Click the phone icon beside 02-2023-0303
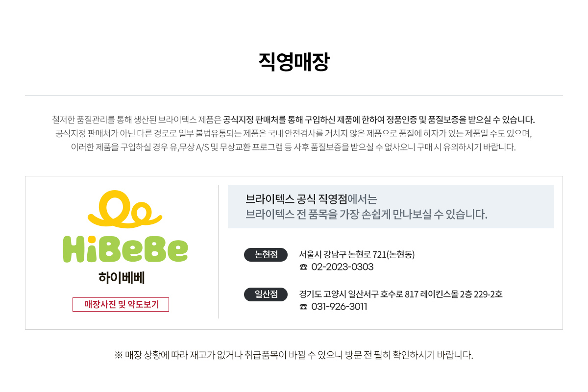This screenshot has width=588, height=392. pyautogui.click(x=303, y=267)
